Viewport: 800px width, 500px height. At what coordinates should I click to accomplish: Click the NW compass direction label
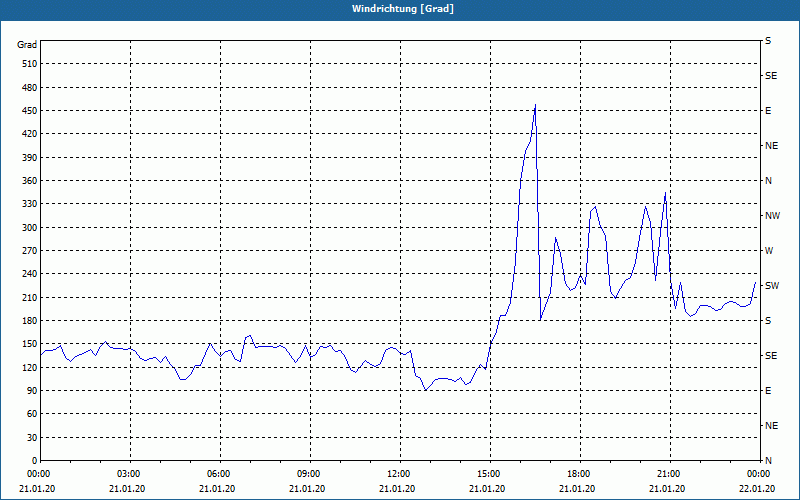(x=772, y=216)
